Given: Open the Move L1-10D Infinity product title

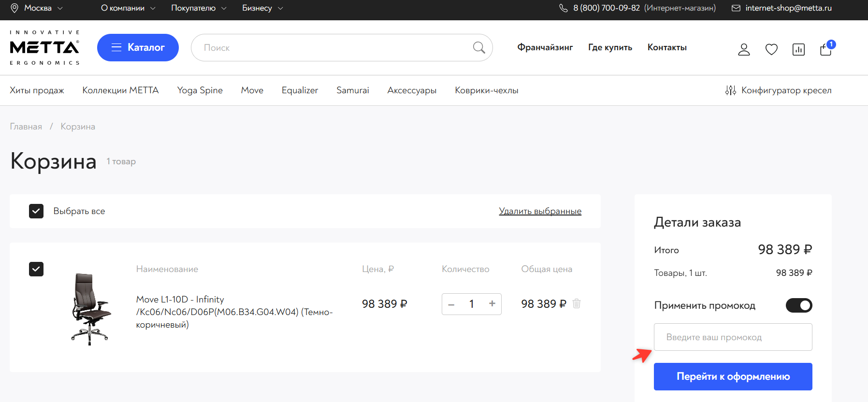Looking at the screenshot, I should pos(234,312).
